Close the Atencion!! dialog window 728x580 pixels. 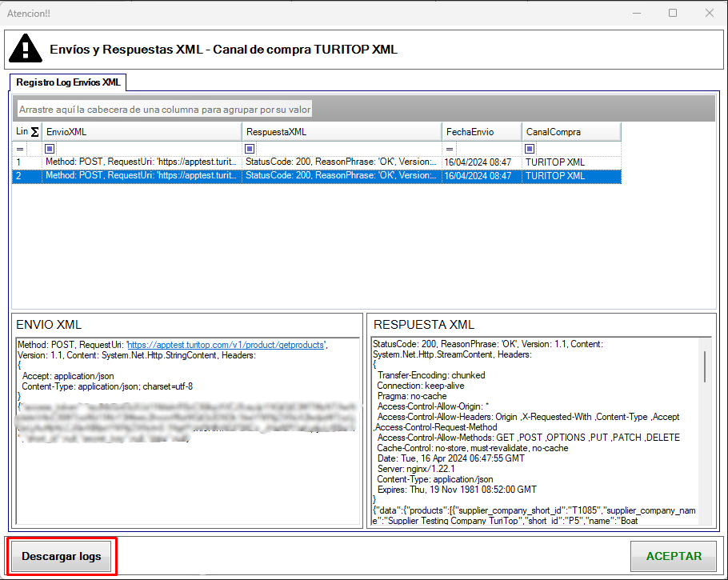[710, 13]
